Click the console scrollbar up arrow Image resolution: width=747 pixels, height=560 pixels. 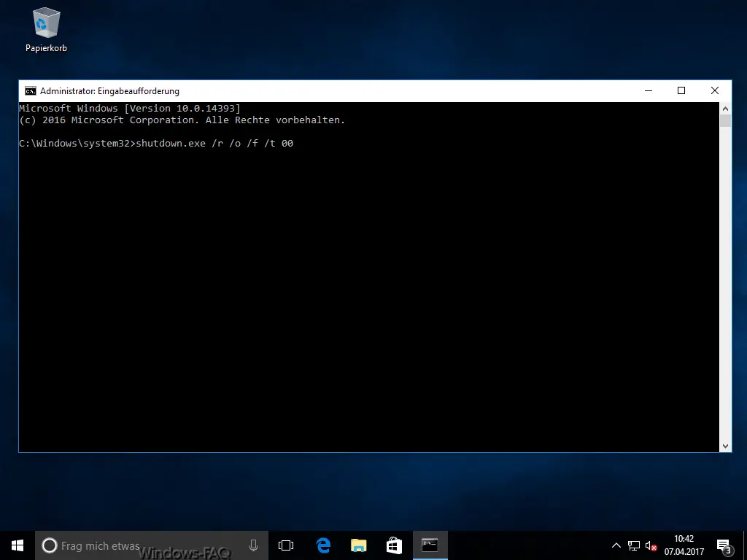tap(725, 108)
